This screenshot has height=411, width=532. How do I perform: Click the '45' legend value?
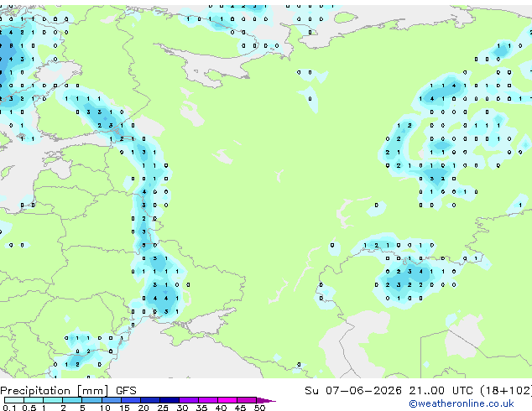point(240,408)
